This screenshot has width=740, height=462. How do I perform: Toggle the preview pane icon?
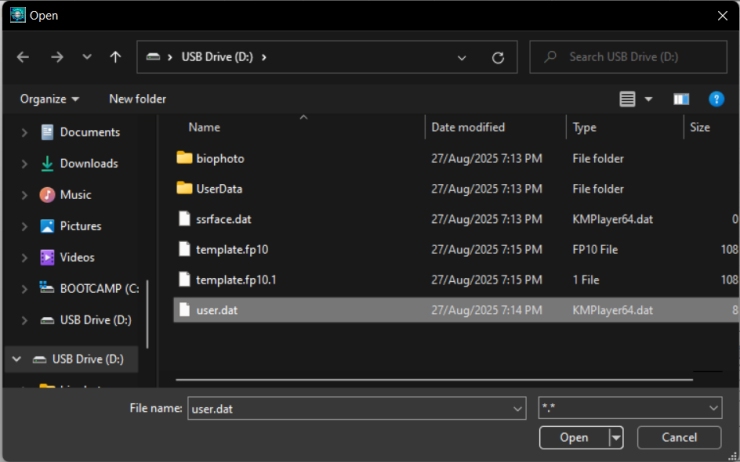click(x=681, y=99)
